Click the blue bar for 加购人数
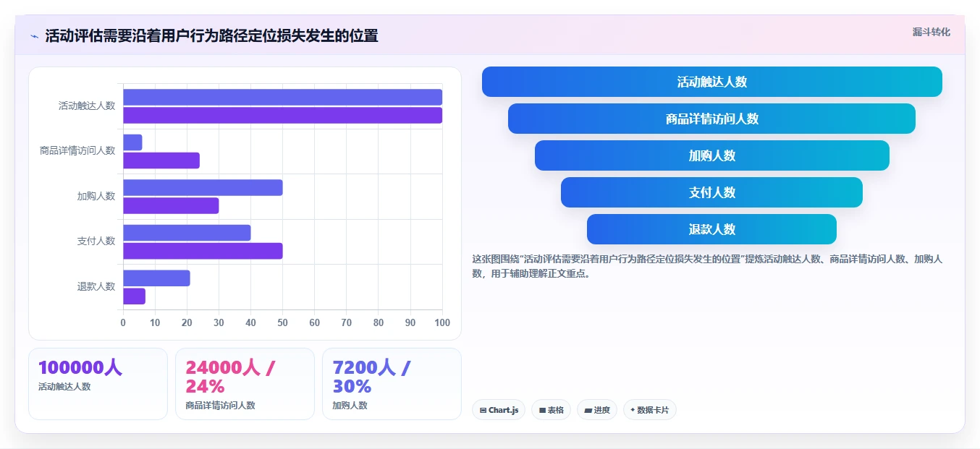The width and height of the screenshot is (980, 449). pos(203,187)
